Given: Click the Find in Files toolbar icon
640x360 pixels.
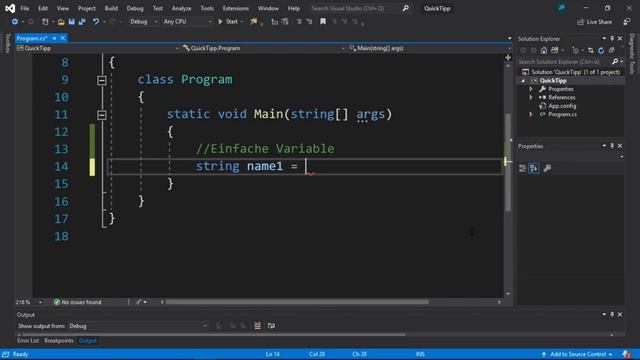Looking at the screenshot, I should (253, 22).
